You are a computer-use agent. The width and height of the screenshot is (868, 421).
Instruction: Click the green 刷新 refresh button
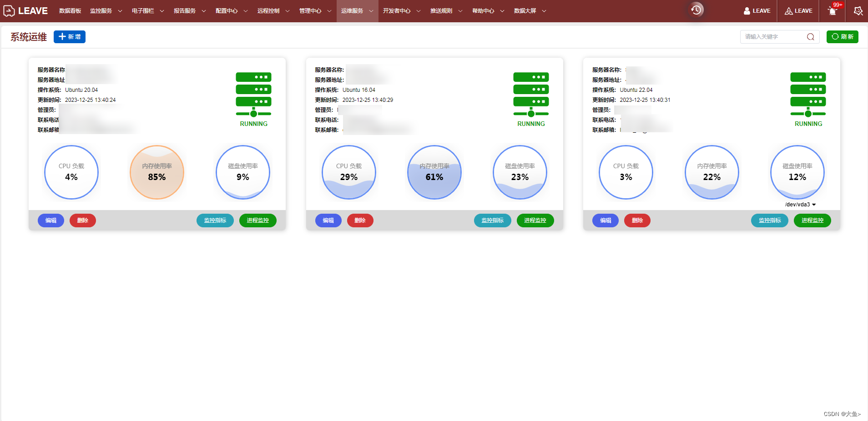tap(843, 37)
